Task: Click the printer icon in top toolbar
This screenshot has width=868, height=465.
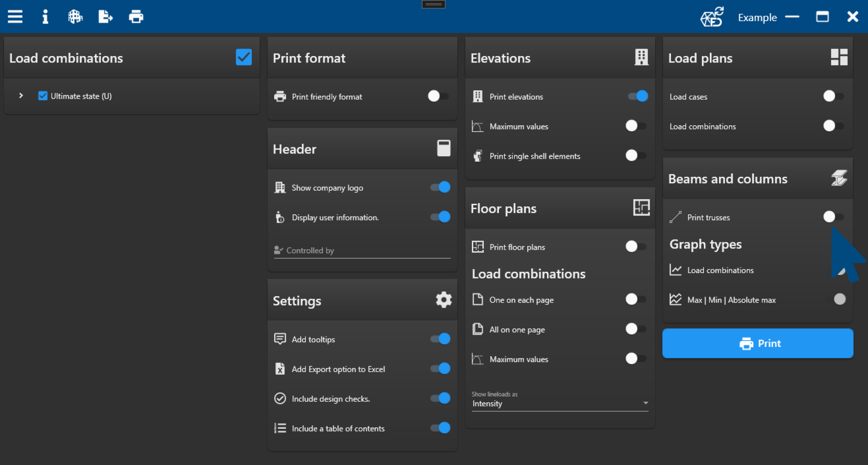Action: click(x=136, y=17)
